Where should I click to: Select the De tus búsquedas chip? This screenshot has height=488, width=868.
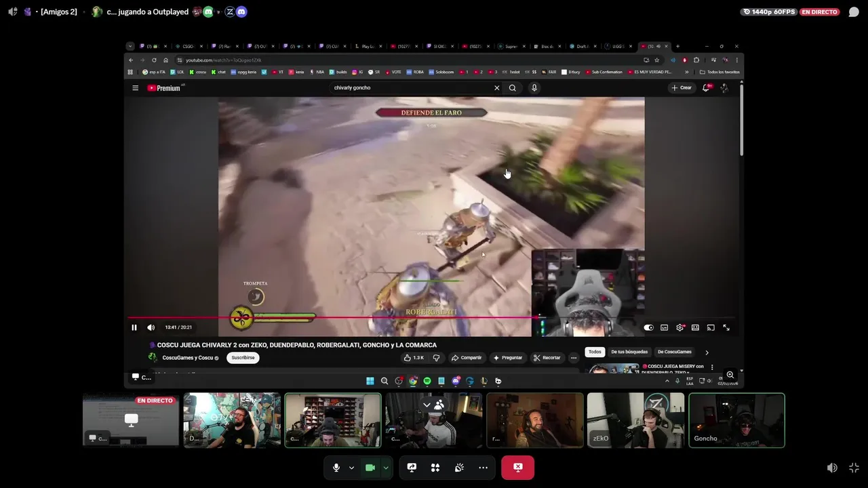tap(629, 352)
